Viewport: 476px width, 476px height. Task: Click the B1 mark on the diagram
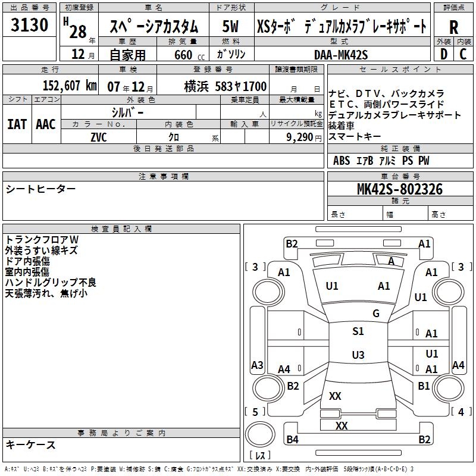coord(424,386)
